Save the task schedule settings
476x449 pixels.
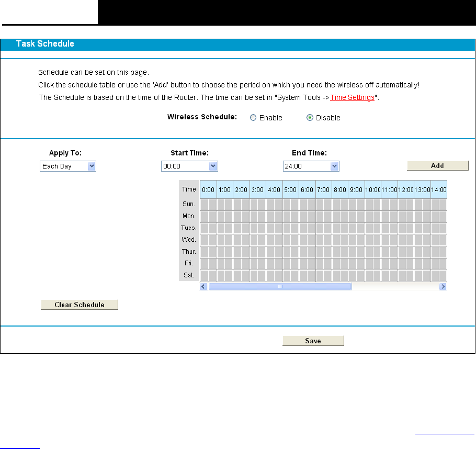click(x=313, y=341)
